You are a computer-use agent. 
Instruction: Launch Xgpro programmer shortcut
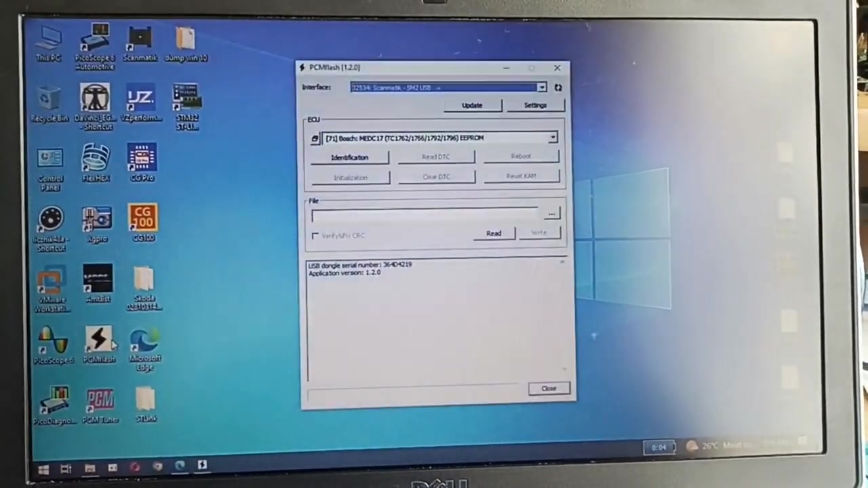[x=97, y=225]
